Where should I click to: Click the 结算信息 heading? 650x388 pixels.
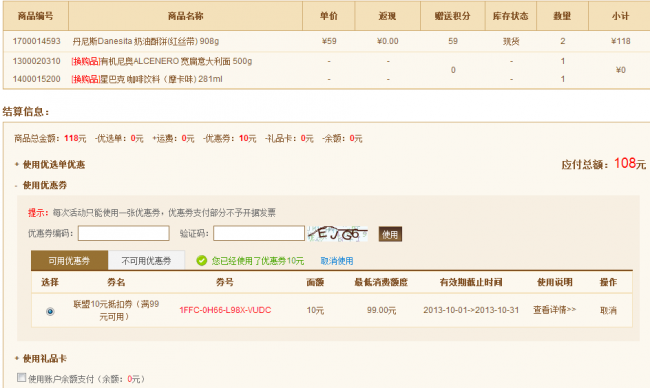26,112
